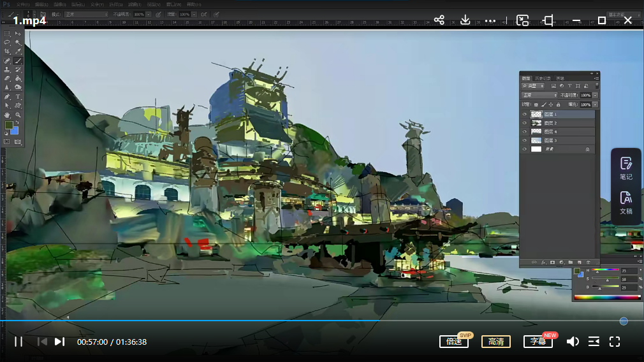Screen dimensions: 644x362
Task: Select the Dodge/Sponge tool
Action: point(18,87)
